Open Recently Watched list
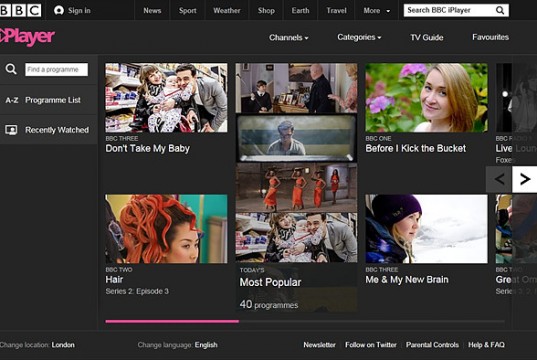537x360 pixels. (x=57, y=130)
